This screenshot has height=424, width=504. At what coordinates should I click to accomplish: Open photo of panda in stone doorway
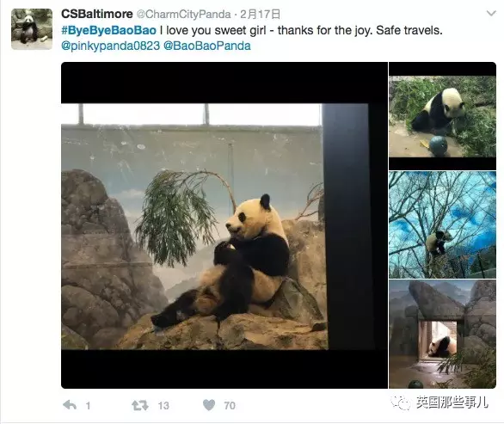pos(442,334)
